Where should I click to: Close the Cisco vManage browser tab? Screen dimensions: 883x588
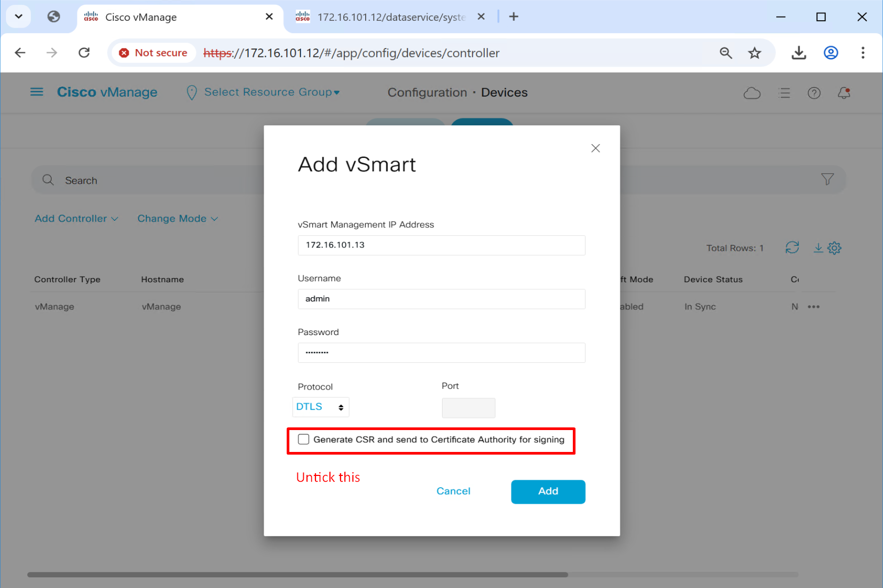[269, 17]
